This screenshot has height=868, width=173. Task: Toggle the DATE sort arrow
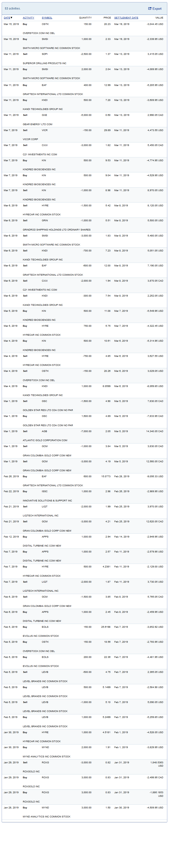pyautogui.click(x=11, y=18)
